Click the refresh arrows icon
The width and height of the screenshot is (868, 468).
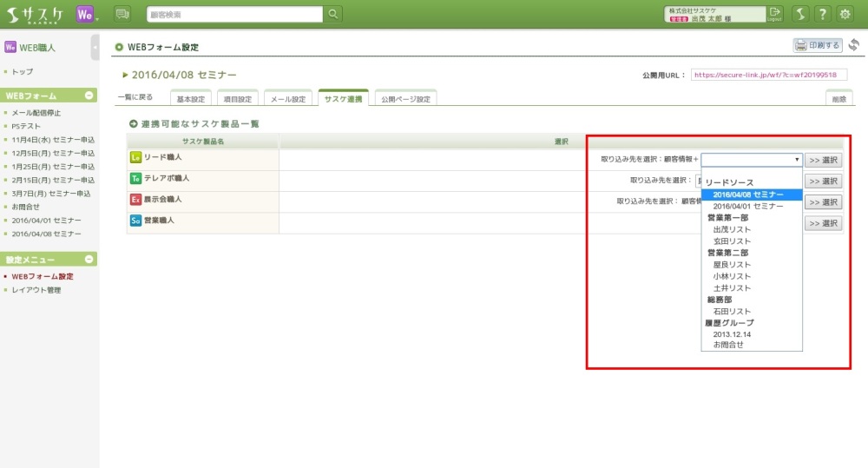tap(853, 45)
